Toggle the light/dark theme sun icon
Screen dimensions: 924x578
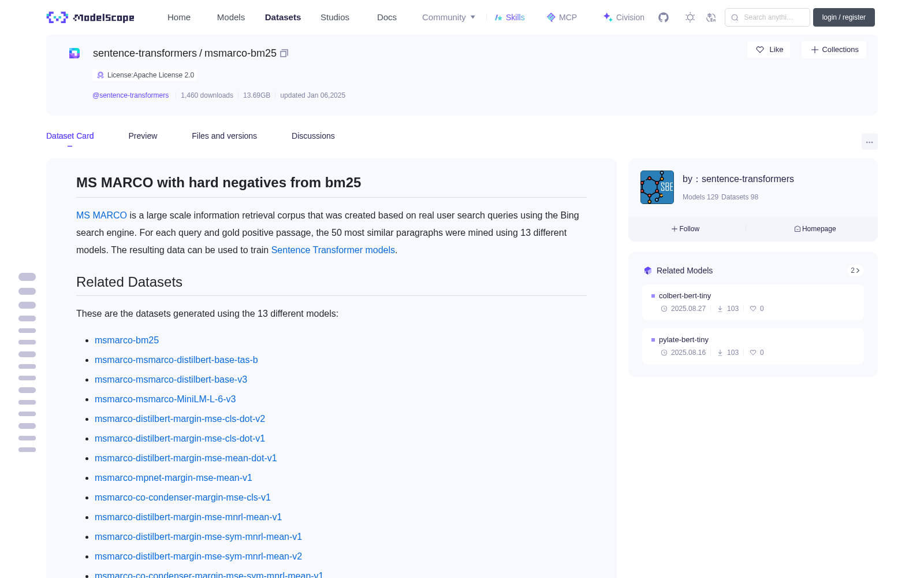[690, 17]
